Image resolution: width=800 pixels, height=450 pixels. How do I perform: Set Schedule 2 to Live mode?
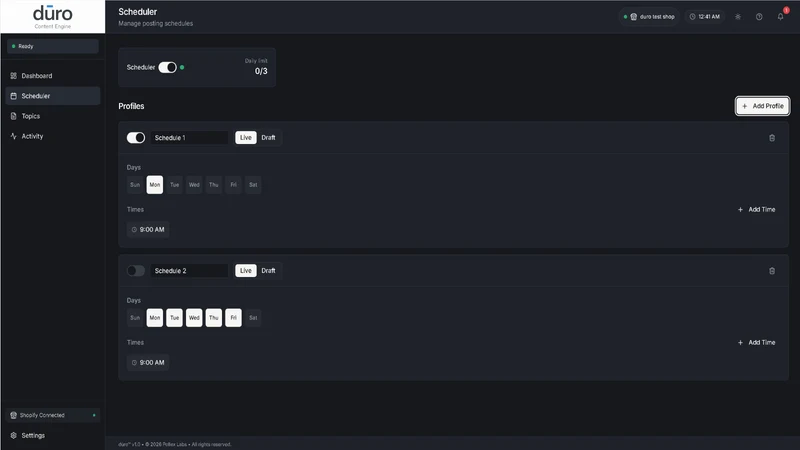coord(245,270)
